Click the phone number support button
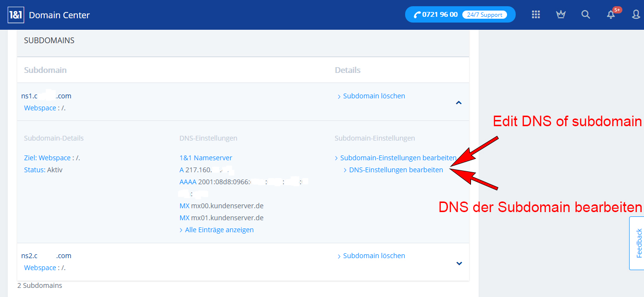 436,14
